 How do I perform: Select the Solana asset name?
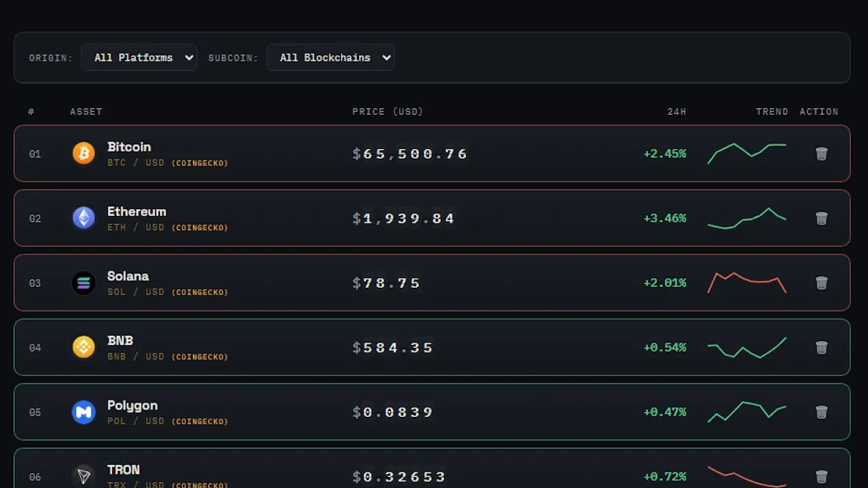coord(128,276)
